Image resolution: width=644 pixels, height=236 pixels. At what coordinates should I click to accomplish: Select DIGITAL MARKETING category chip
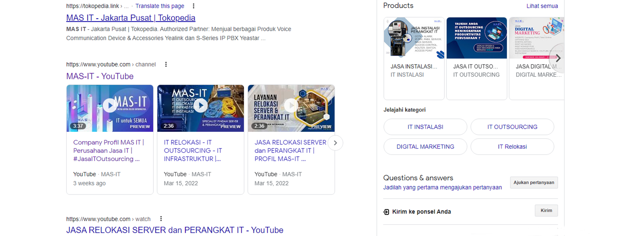[x=425, y=146]
